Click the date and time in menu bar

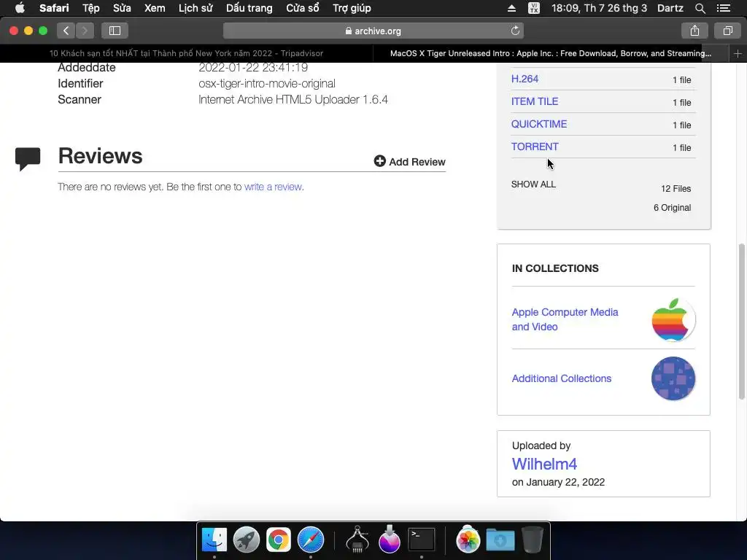599,8
